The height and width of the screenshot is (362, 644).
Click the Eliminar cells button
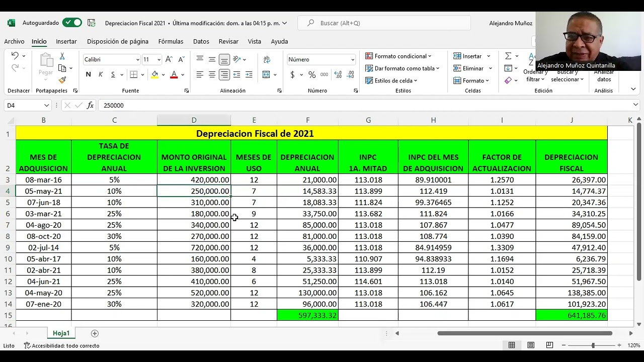(x=472, y=68)
